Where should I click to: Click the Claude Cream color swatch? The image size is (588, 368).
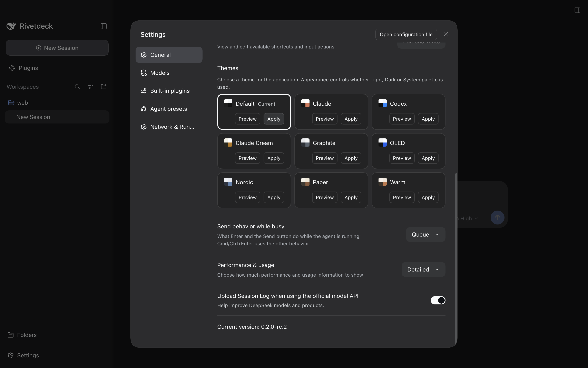pyautogui.click(x=228, y=143)
